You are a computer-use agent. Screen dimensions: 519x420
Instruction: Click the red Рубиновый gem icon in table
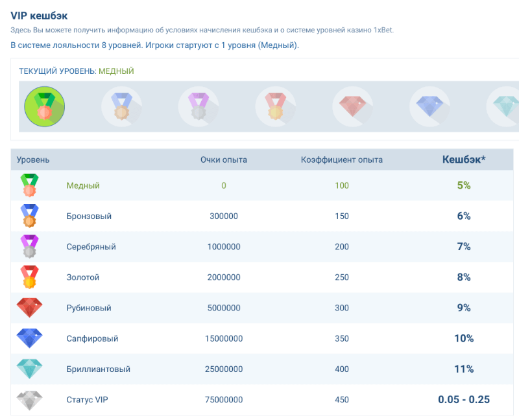tap(29, 308)
